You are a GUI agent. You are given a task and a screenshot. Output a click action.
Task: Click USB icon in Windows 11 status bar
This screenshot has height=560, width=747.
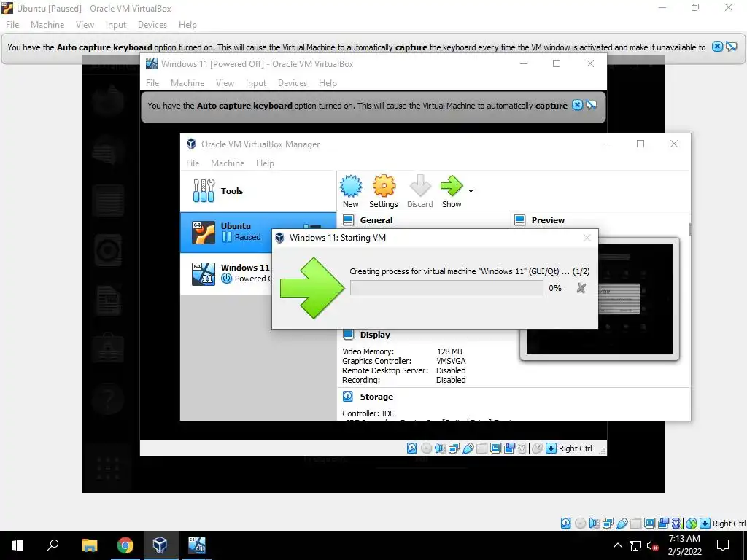(468, 448)
